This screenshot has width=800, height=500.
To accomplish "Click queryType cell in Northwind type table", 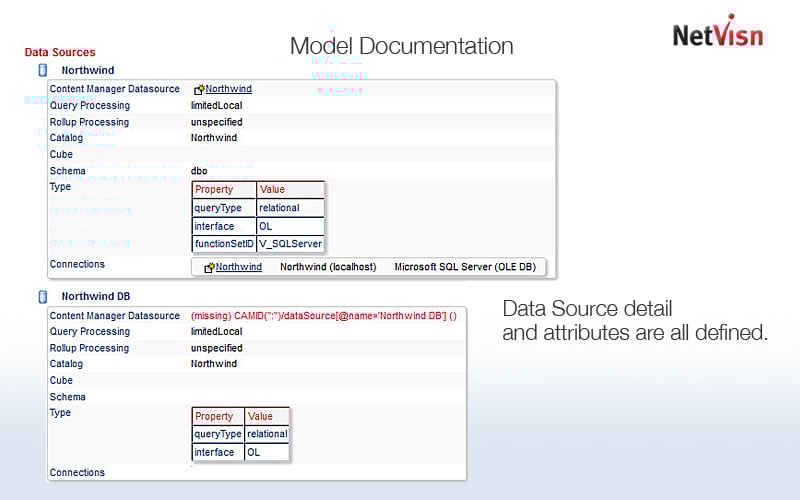I will (x=224, y=208).
